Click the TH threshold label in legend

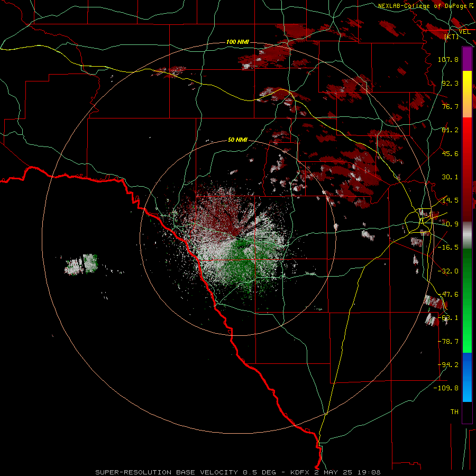454,412
